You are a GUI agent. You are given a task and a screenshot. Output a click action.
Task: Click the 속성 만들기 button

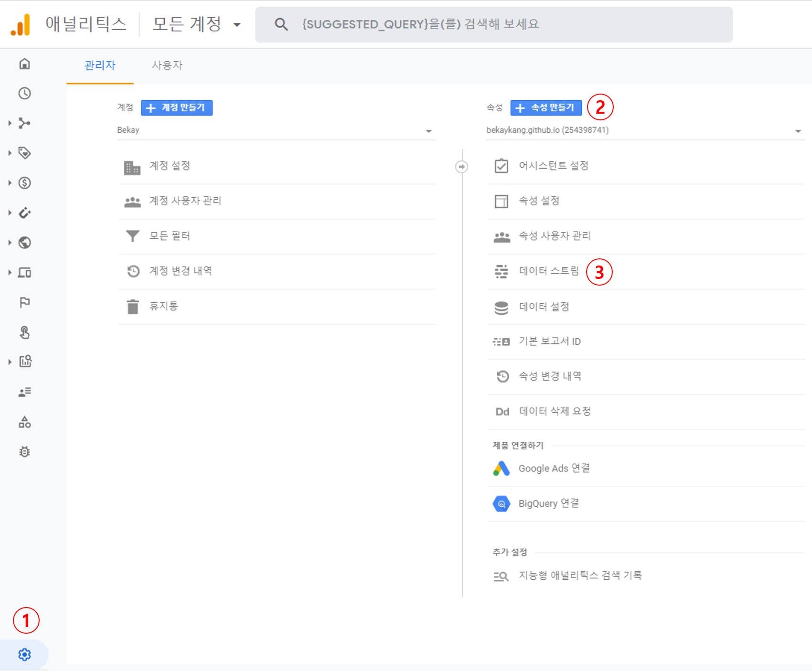[x=546, y=108]
